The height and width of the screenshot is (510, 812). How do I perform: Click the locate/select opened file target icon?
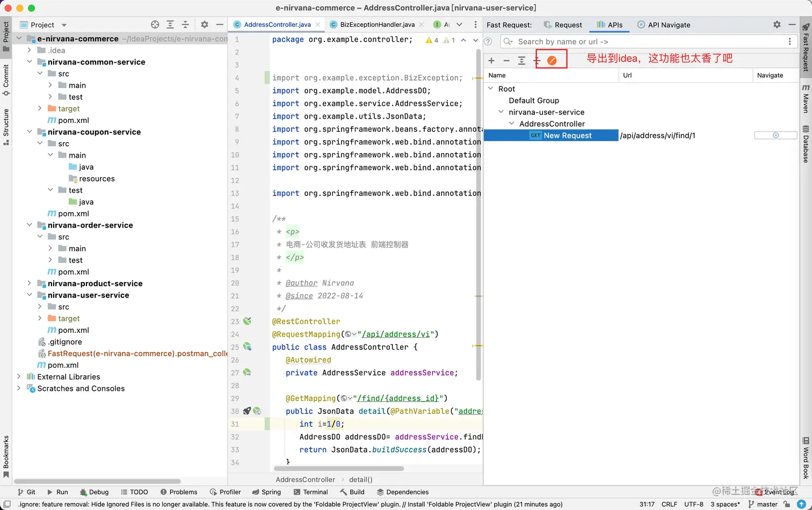click(155, 25)
